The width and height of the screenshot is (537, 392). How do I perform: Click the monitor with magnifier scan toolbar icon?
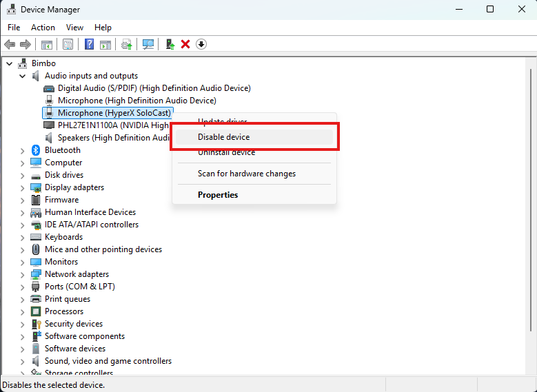click(148, 44)
